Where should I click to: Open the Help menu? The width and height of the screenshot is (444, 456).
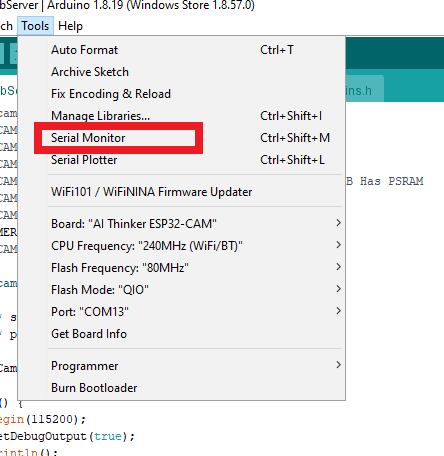(70, 26)
